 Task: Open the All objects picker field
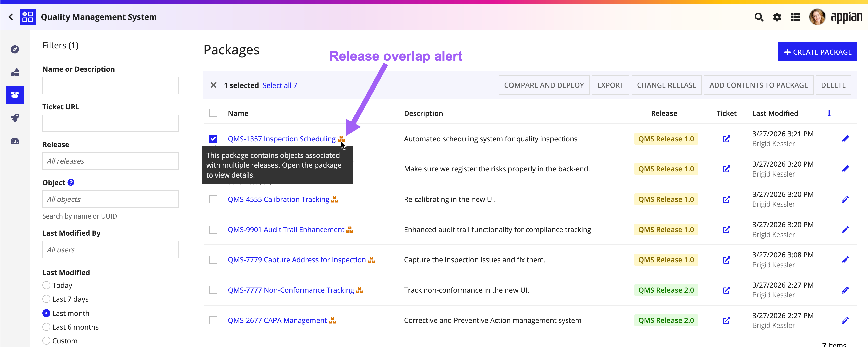click(x=110, y=199)
